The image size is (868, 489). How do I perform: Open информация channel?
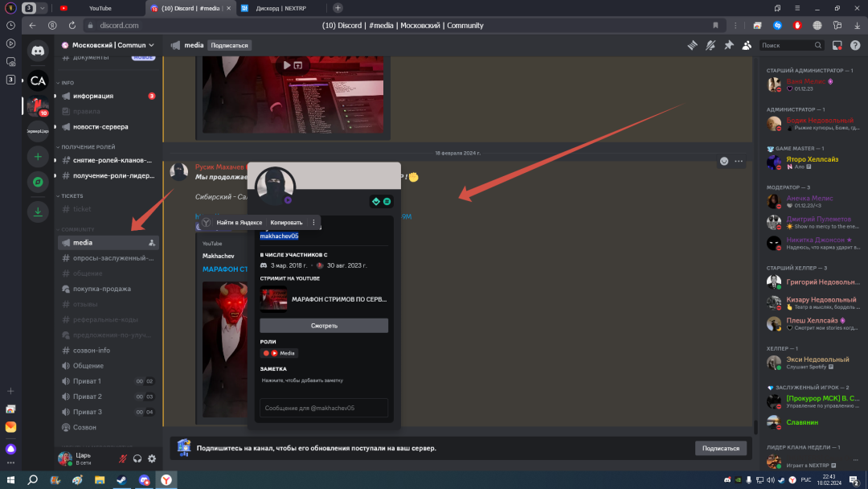point(108,96)
